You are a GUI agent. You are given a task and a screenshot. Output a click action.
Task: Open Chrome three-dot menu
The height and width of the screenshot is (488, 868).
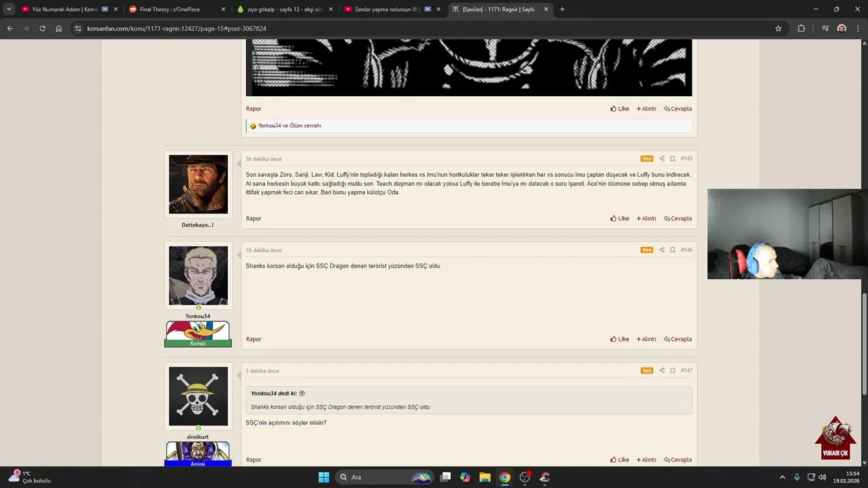(859, 28)
